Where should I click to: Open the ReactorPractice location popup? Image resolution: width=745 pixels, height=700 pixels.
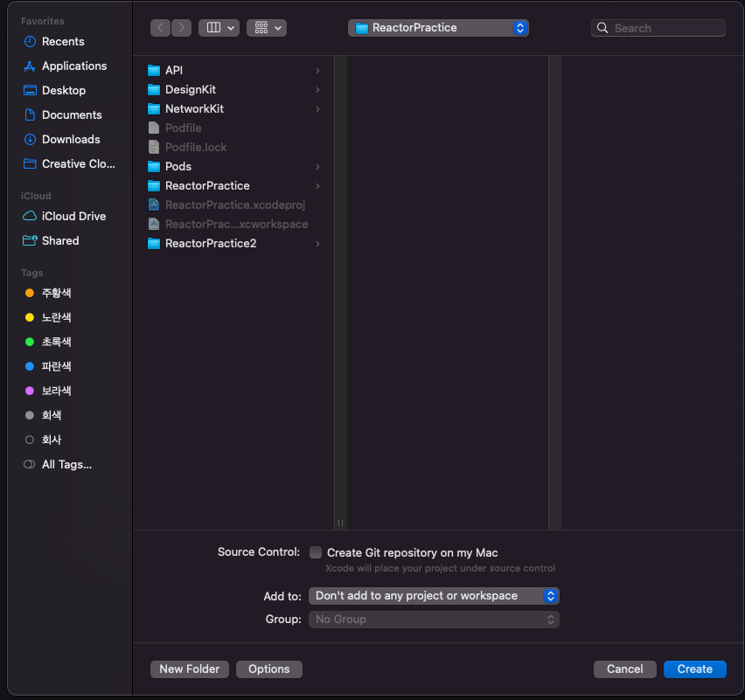pyautogui.click(x=438, y=28)
